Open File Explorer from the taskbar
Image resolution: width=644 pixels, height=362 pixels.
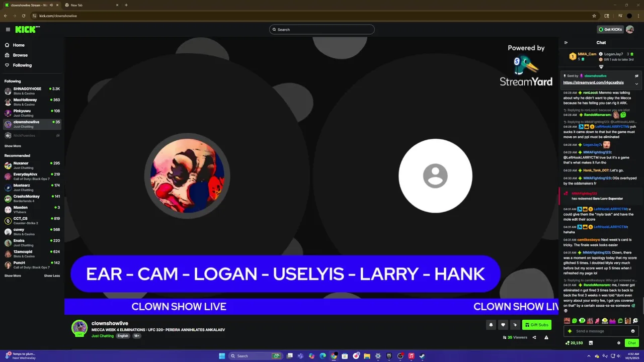(367, 356)
